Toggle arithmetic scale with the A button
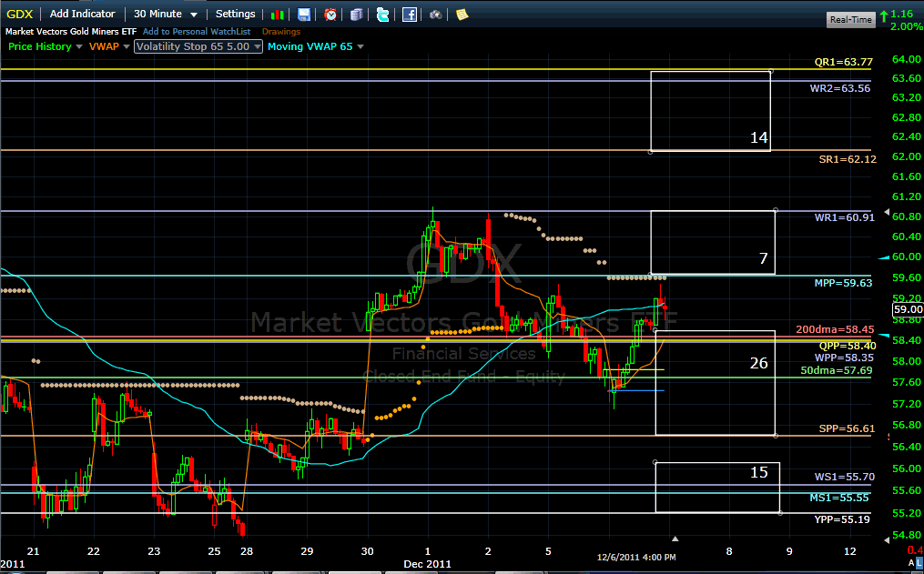Viewport: 924px width, 574px height. (911, 564)
